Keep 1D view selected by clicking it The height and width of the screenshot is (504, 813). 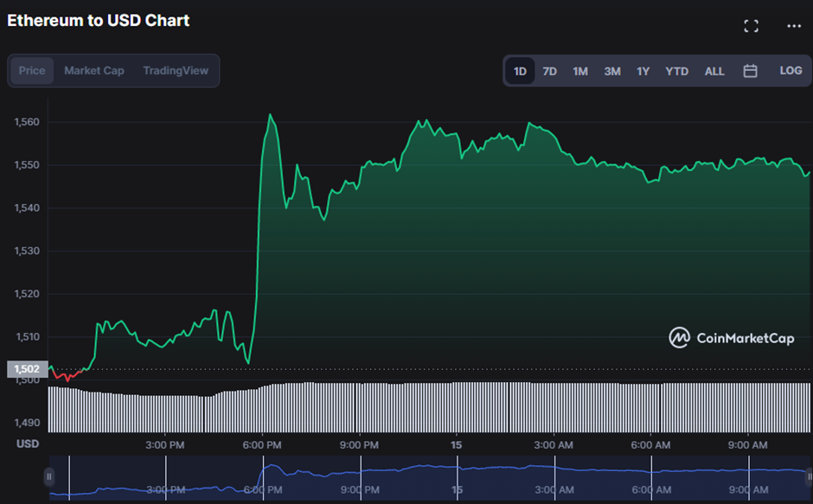(x=520, y=72)
